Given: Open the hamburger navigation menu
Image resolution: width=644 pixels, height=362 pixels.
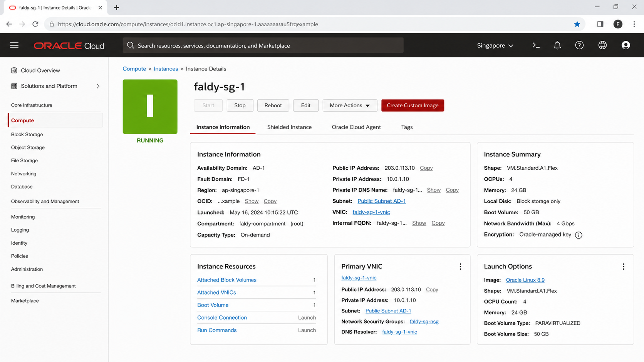Looking at the screenshot, I should (x=14, y=45).
